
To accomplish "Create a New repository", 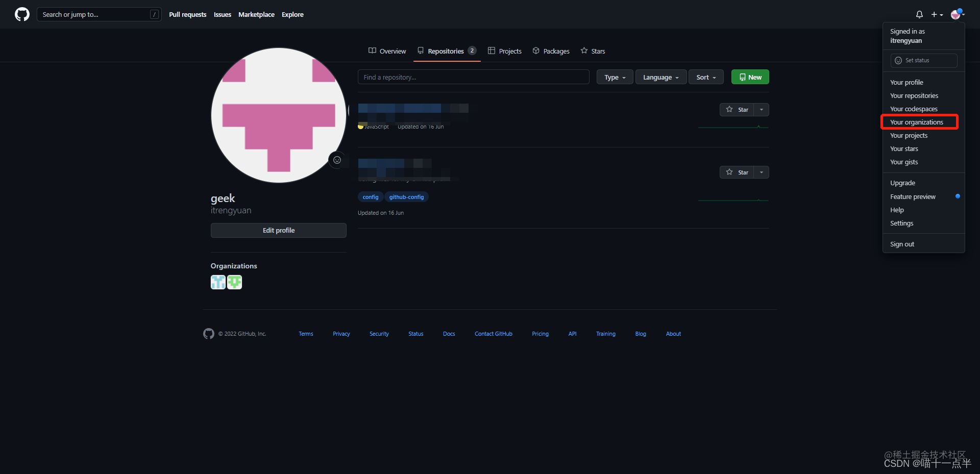I will [750, 77].
